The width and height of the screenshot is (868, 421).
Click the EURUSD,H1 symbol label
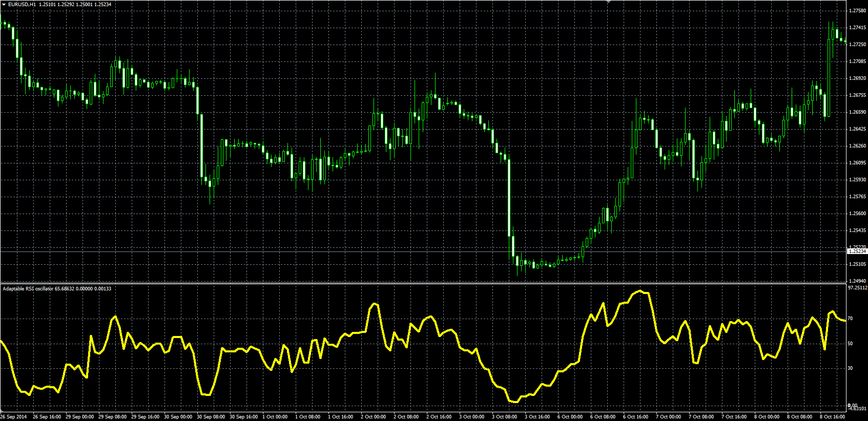tap(22, 4)
